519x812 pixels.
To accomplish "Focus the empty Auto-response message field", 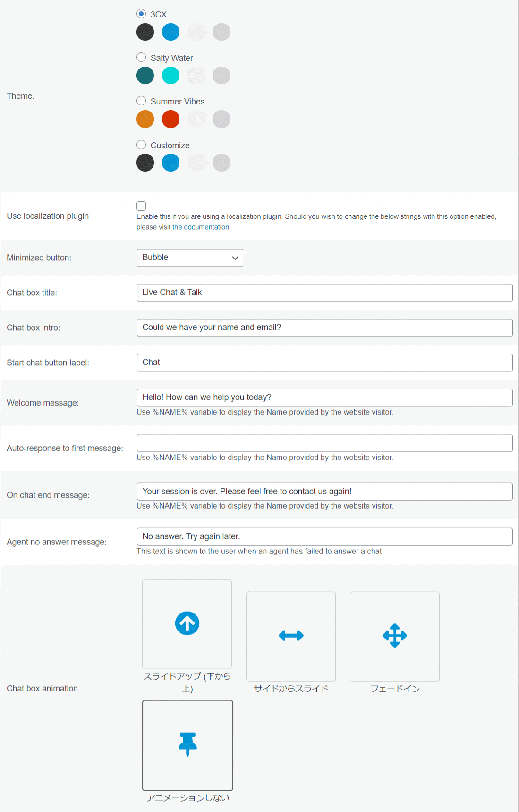I will click(324, 443).
